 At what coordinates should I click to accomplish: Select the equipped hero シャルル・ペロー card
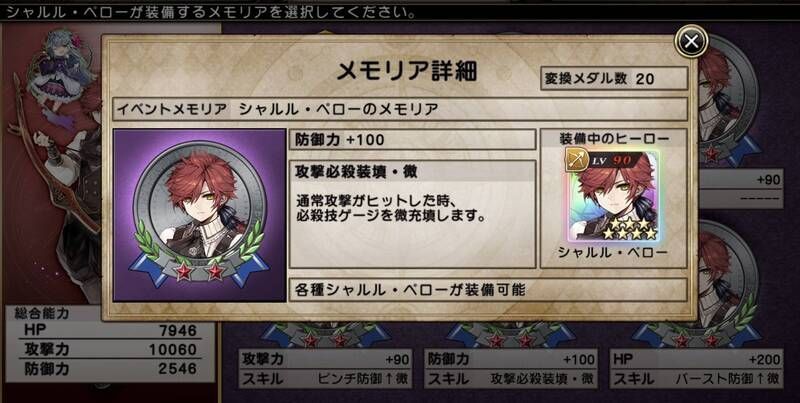[613, 197]
